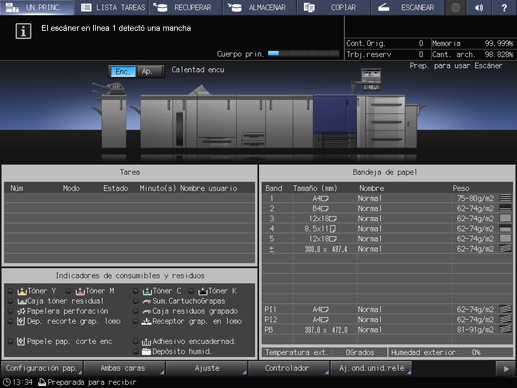Image resolution: width=517 pixels, height=388 pixels.
Task: Click the Tóner M magenta cartridge icon
Action: pos(80,291)
